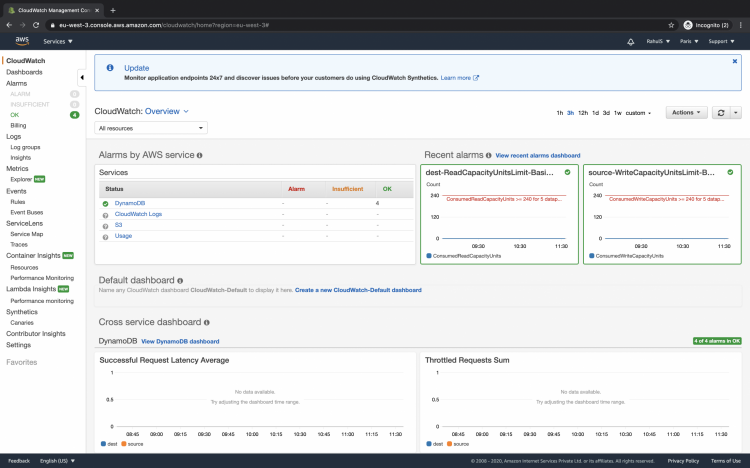The width and height of the screenshot is (750, 468).
Task: Open Dashboards in the sidebar
Action: coord(24,72)
